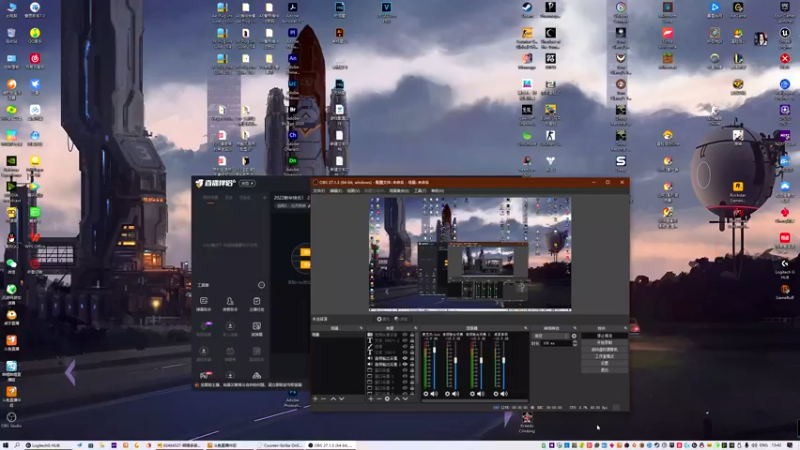This screenshot has width=800, height=450.
Task: Pop out the Scene Transitions dock panel
Action: (x=575, y=328)
